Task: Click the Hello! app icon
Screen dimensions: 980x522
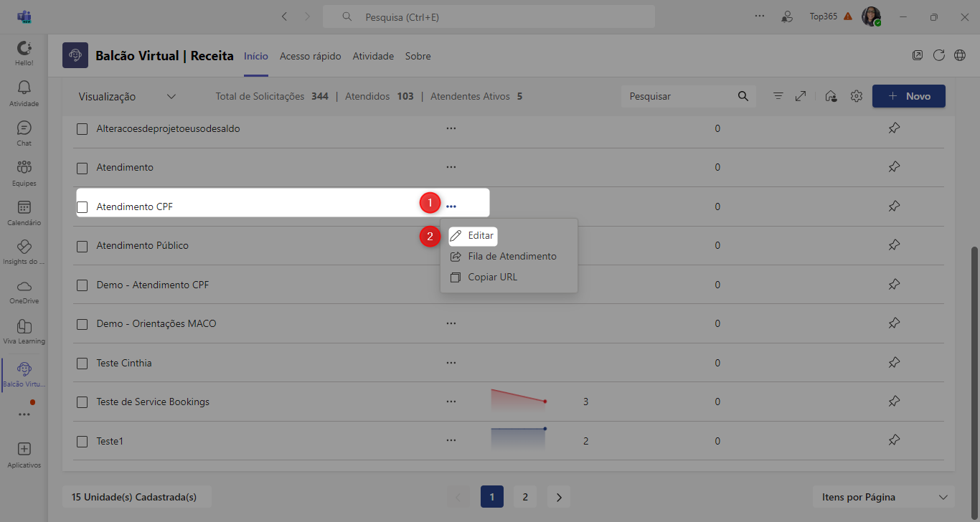Action: (24, 53)
